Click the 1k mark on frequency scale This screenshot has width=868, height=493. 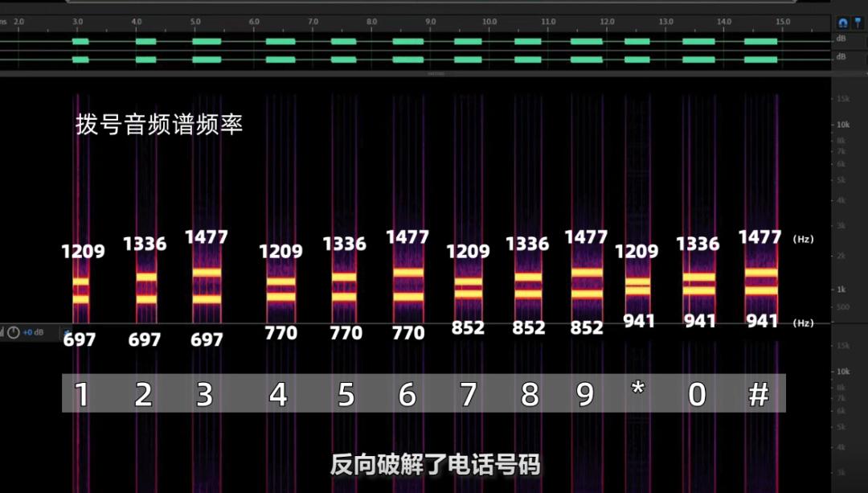(841, 290)
